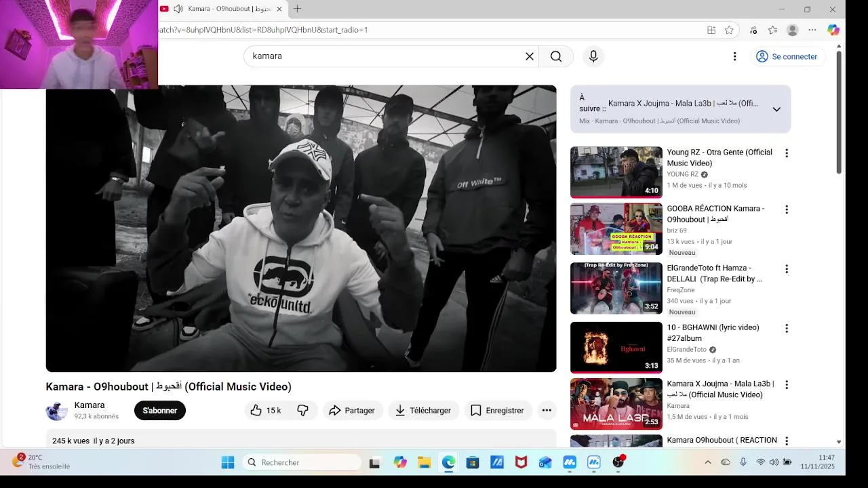Click the magnifier search button
The image size is (868, 488).
[x=556, y=56]
